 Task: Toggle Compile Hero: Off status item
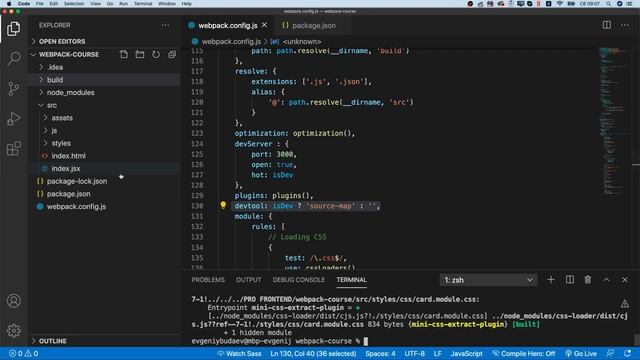[524, 353]
